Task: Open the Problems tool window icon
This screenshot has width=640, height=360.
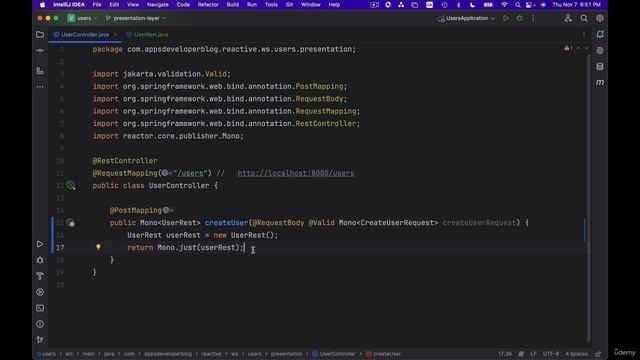Action: pos(40,324)
